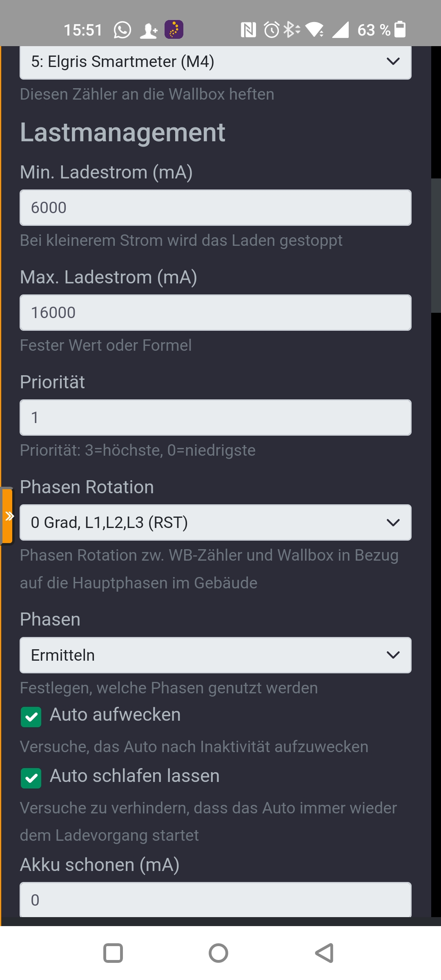Image resolution: width=441 pixels, height=980 pixels.
Task: Focus the Priorität input field
Action: (x=216, y=417)
